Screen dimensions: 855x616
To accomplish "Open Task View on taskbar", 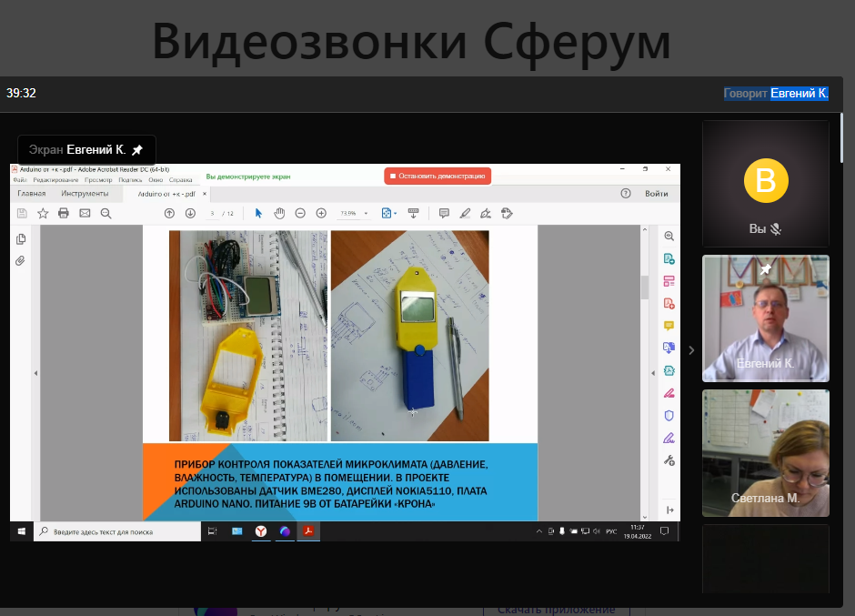I will coord(213,531).
